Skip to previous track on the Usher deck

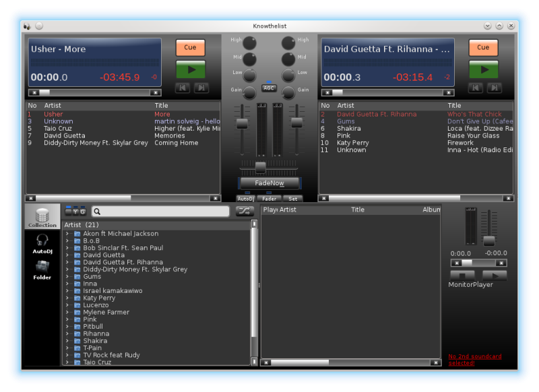(183, 88)
